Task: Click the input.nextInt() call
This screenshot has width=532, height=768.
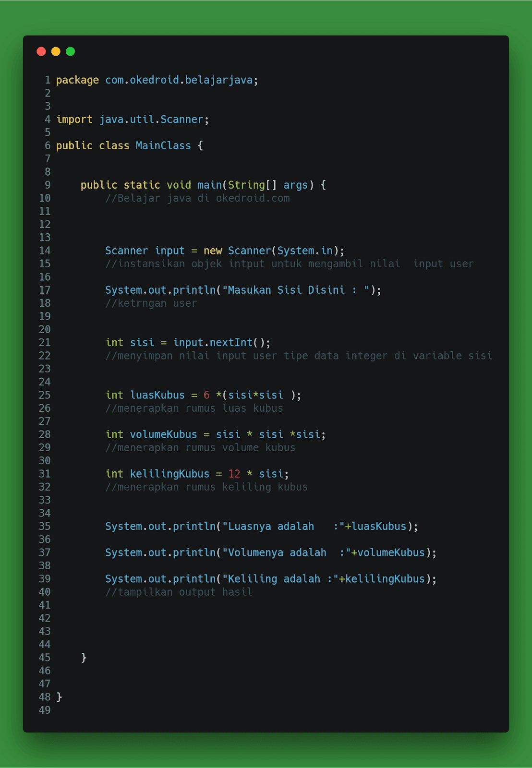Action: pyautogui.click(x=219, y=343)
